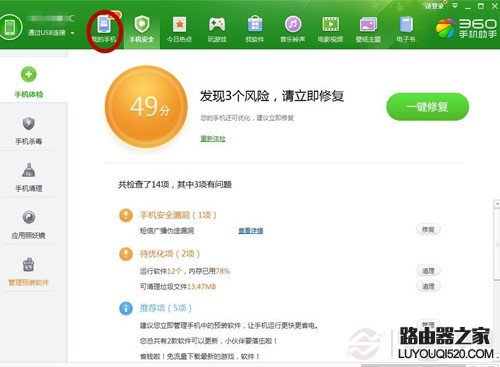Open 电影视频 film icon

click(330, 25)
